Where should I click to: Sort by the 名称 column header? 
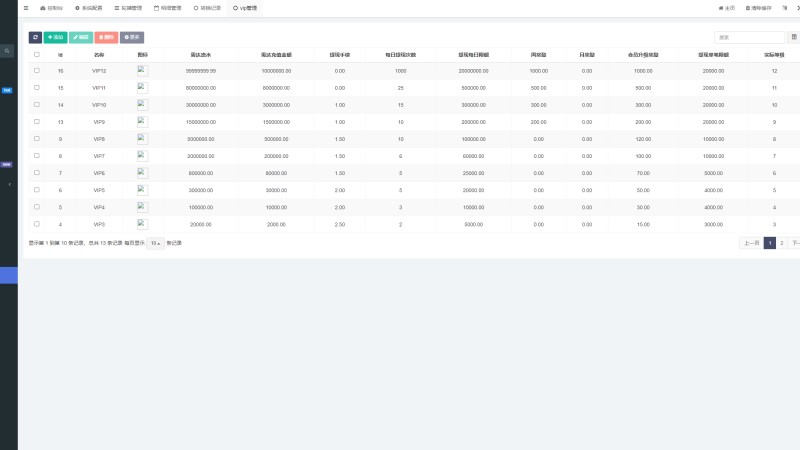point(99,55)
